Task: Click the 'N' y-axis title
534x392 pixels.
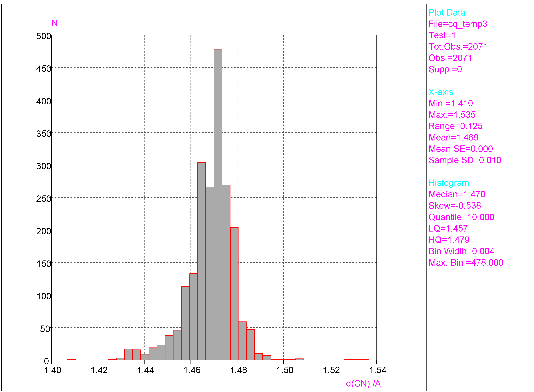Action: [55, 23]
